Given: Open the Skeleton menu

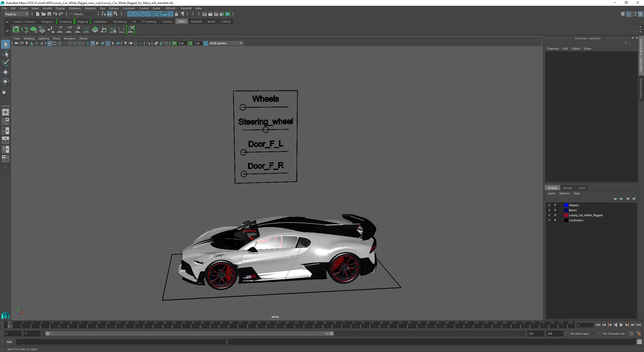Looking at the screenshot, I should point(90,8).
